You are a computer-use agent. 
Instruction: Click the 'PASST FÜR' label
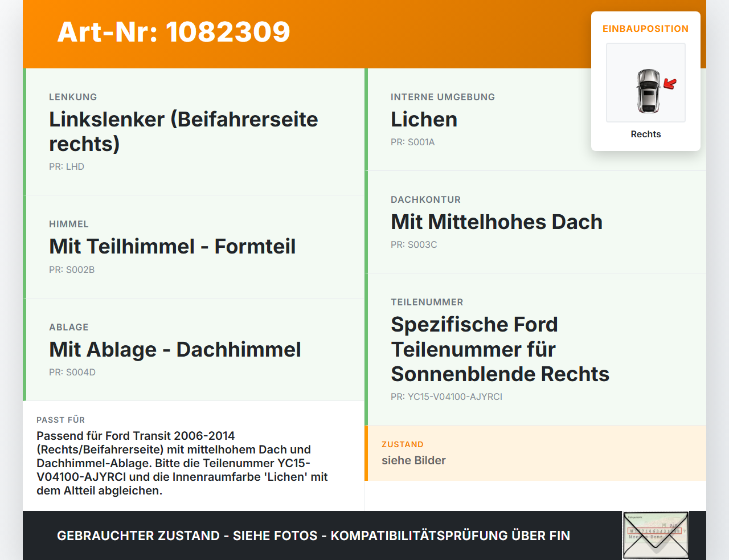tap(61, 420)
